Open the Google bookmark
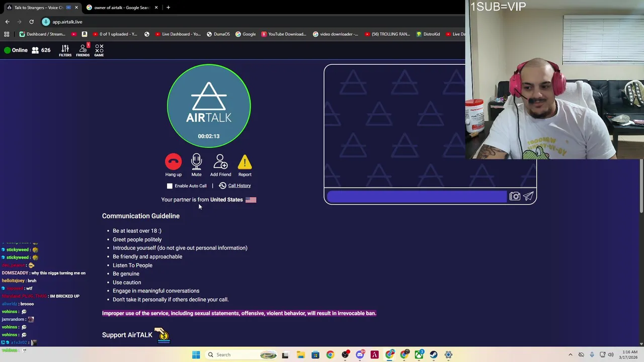 point(246,34)
